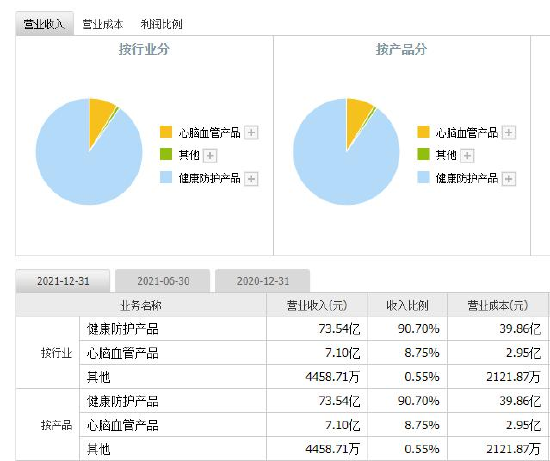Open the 利润比例 tab

(161, 24)
